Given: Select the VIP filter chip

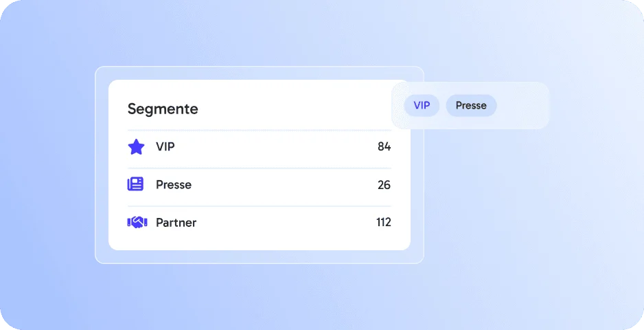Looking at the screenshot, I should pos(422,105).
